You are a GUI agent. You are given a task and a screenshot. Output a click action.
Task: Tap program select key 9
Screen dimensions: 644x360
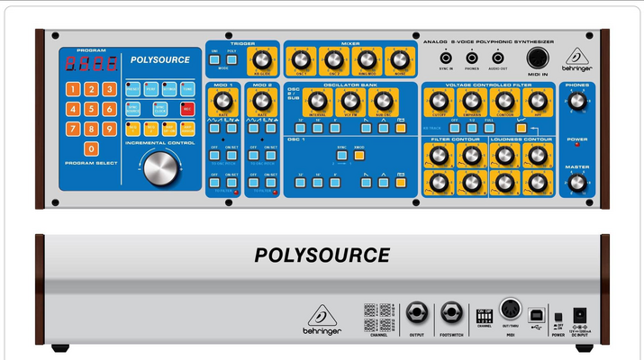(x=109, y=129)
